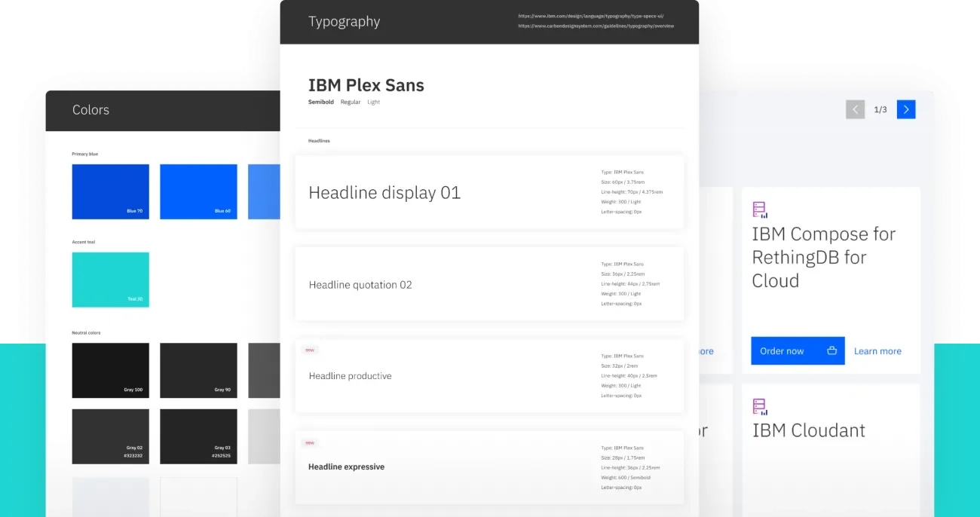Select the Regular weight under IBM Plex Sans

coord(351,102)
